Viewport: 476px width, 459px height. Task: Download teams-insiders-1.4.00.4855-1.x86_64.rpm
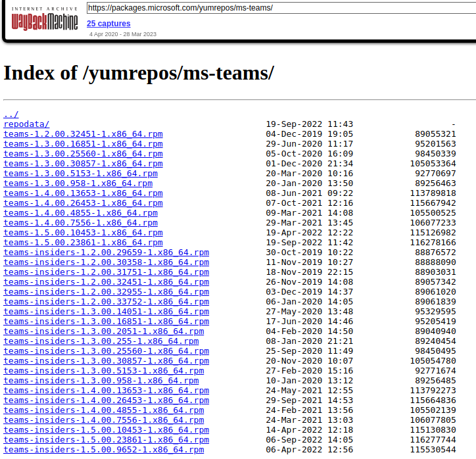[104, 410]
